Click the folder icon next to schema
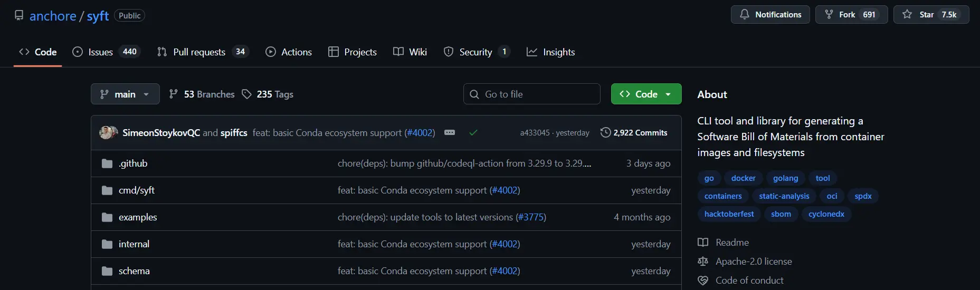This screenshot has width=980, height=290. (x=107, y=271)
